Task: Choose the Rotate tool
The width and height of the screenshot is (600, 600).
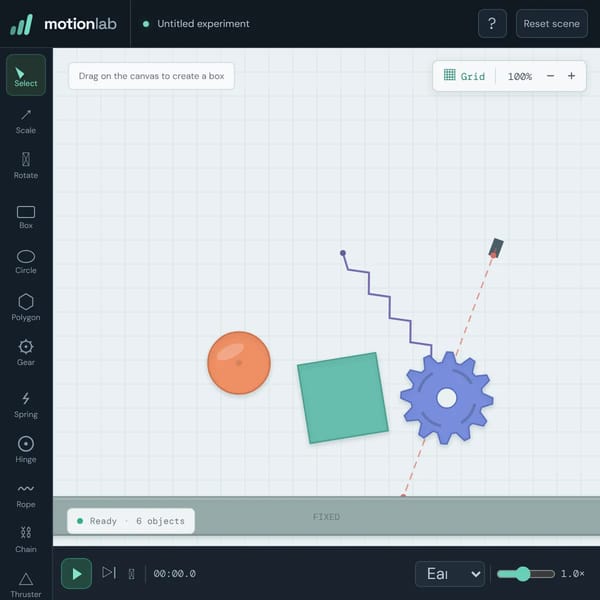Action: (x=26, y=166)
